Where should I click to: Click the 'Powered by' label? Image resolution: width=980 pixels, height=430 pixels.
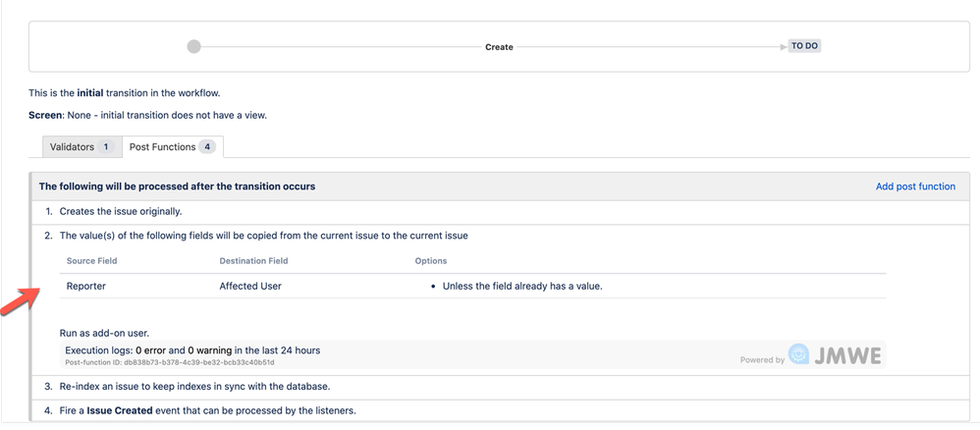(762, 360)
